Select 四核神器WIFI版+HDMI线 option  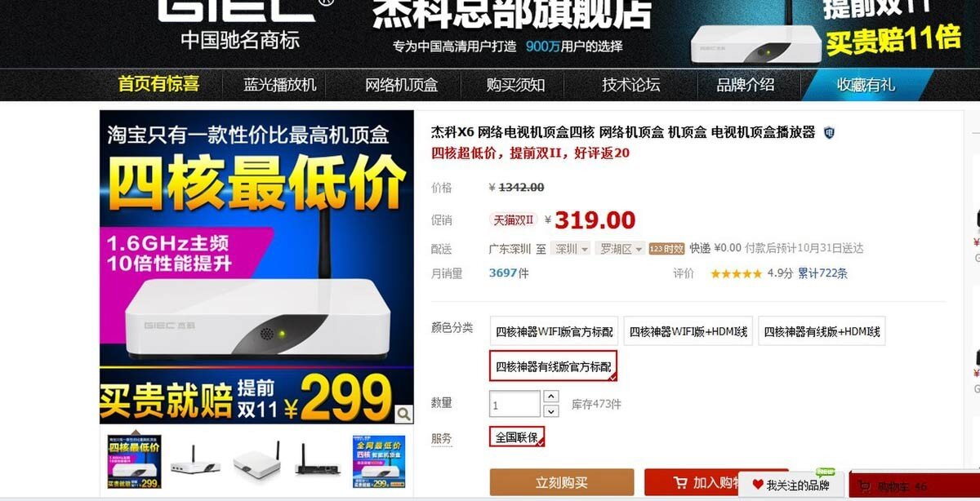(687, 331)
